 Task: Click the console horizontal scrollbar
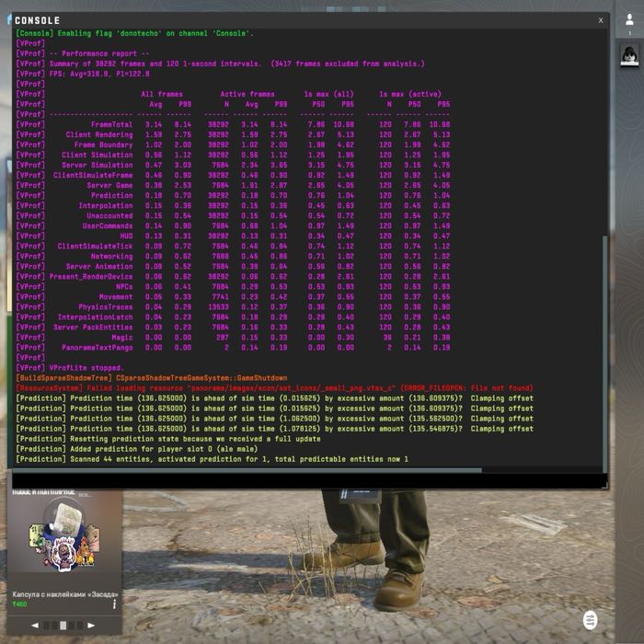[247, 470]
